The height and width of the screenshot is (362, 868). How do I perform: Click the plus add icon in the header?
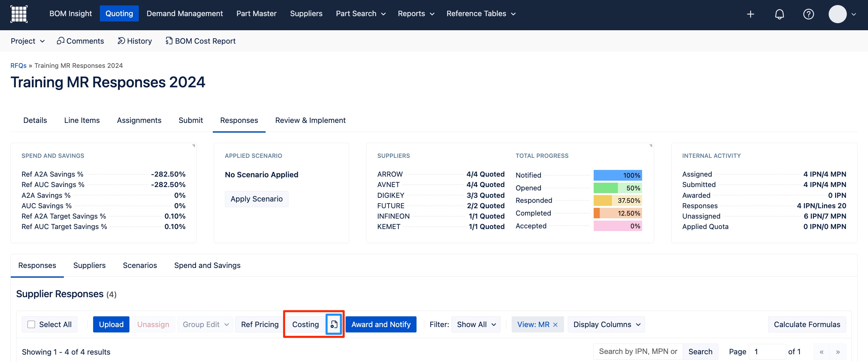tap(750, 14)
